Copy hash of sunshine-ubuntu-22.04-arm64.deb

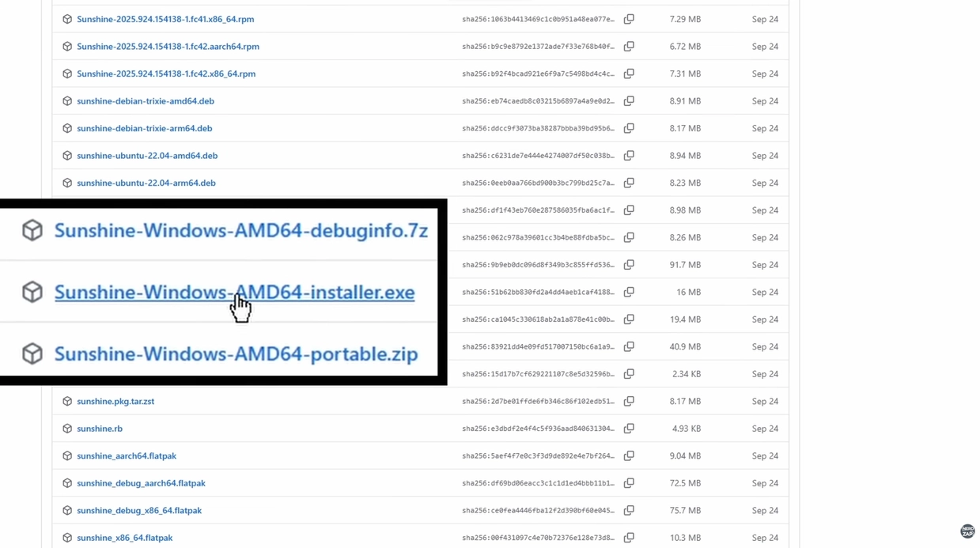click(629, 183)
